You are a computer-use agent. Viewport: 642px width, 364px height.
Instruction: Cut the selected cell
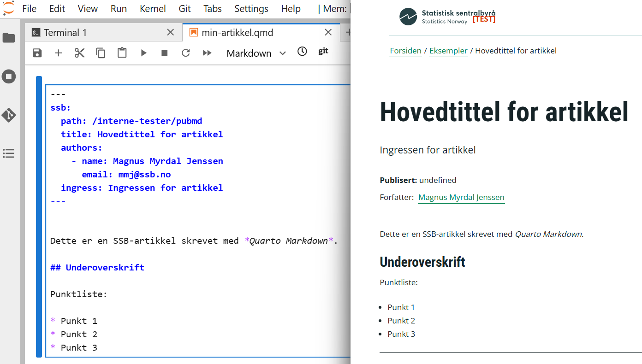click(x=79, y=53)
